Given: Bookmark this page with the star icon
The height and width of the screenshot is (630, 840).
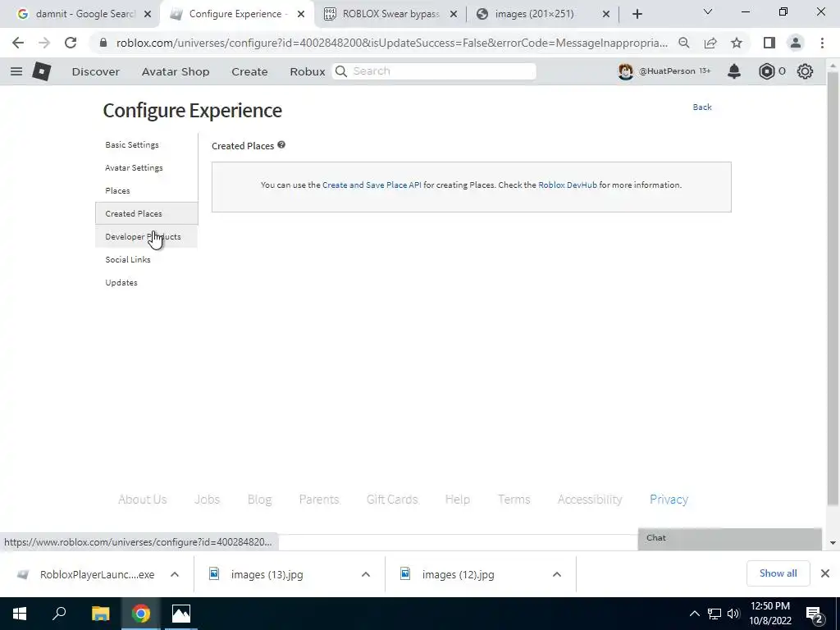Looking at the screenshot, I should click(737, 43).
